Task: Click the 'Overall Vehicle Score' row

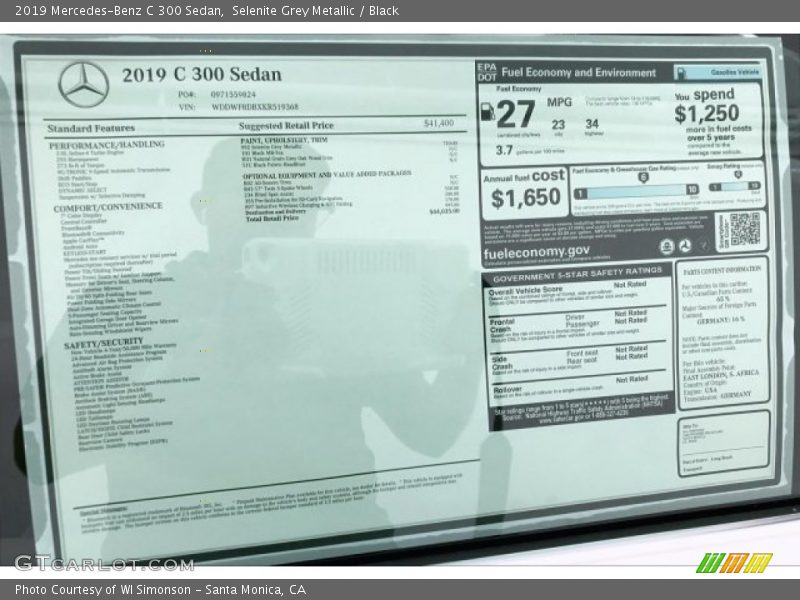Action: point(577,294)
